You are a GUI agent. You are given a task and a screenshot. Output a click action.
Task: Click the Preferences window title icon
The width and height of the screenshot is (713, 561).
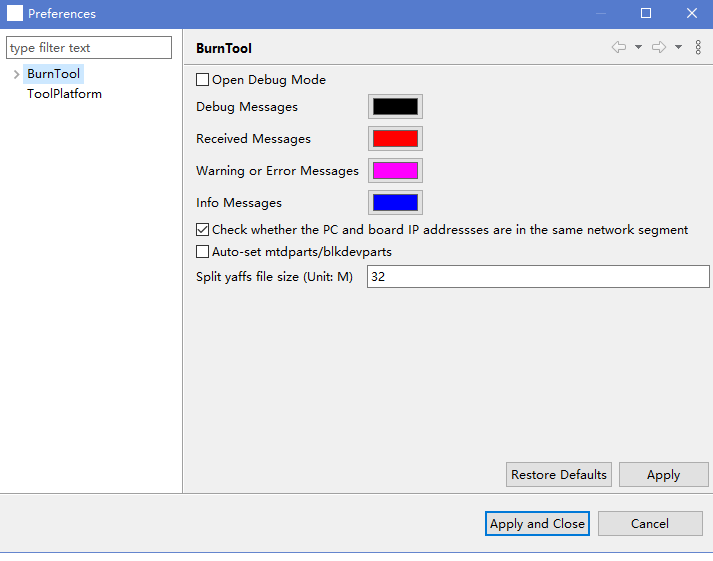(x=15, y=14)
